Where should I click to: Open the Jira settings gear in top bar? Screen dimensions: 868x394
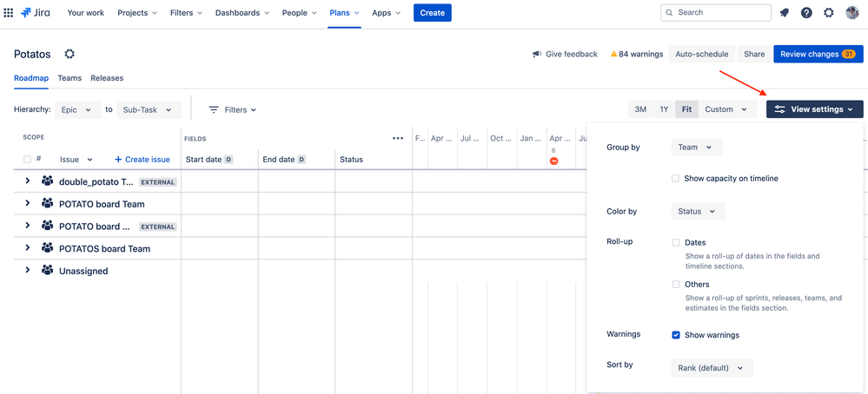829,13
